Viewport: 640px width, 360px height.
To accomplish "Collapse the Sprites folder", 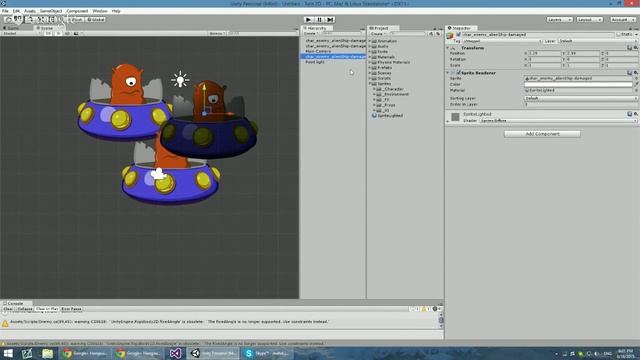I will pyautogui.click(x=370, y=84).
